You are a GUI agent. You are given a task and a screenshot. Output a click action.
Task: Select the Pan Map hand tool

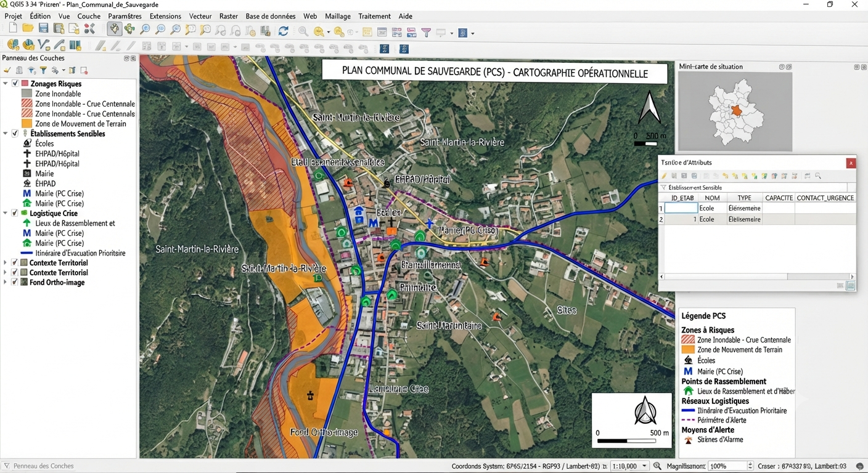[114, 29]
